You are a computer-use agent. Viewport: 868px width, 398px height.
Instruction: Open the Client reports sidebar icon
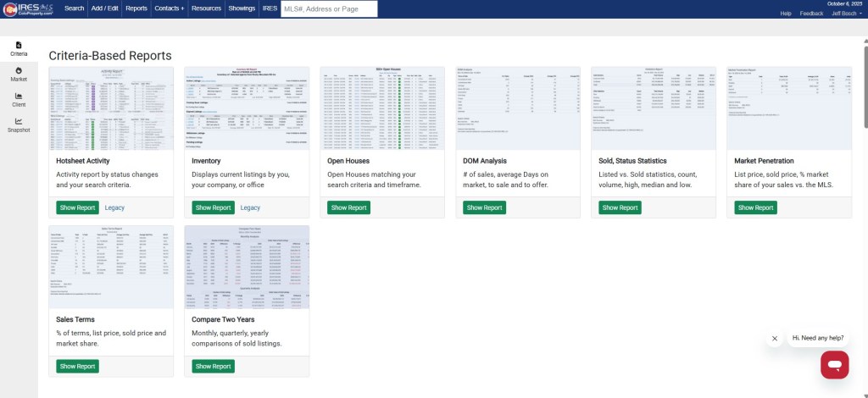(19, 100)
